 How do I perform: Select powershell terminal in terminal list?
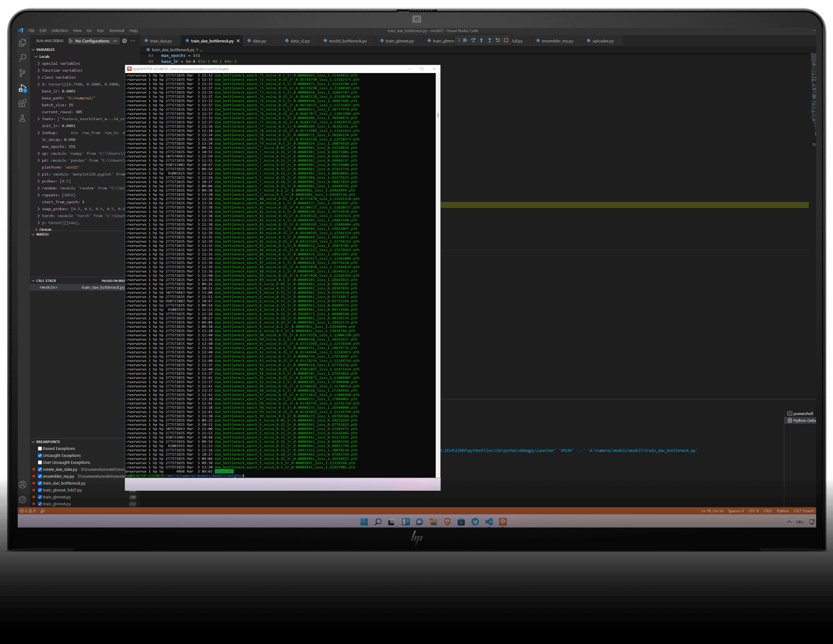point(800,414)
